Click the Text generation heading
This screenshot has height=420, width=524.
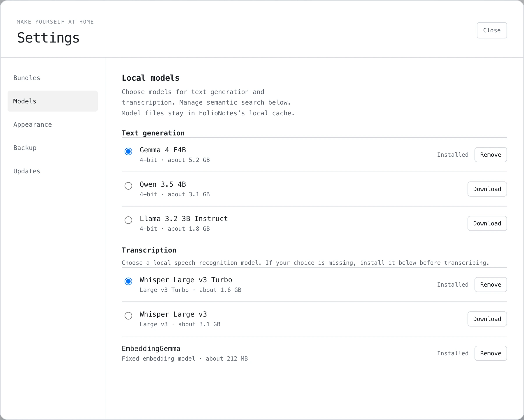pyautogui.click(x=153, y=133)
